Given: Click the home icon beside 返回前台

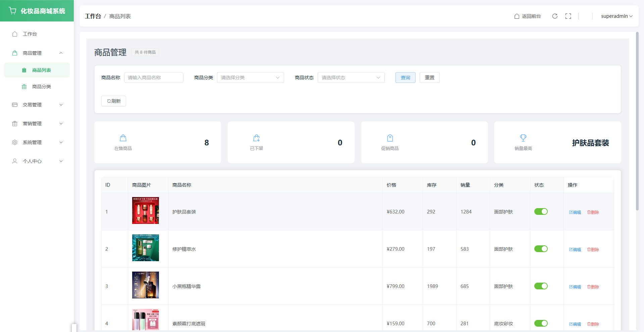Looking at the screenshot, I should tap(517, 16).
